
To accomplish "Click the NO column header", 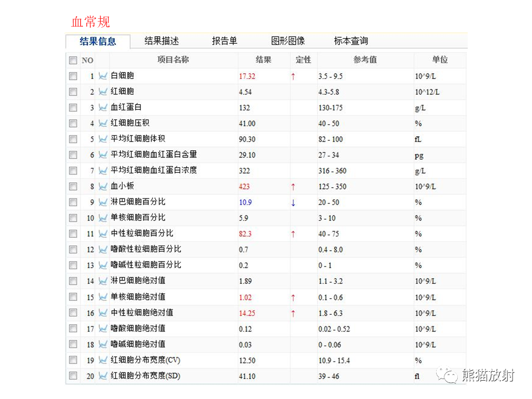I will coord(87,60).
